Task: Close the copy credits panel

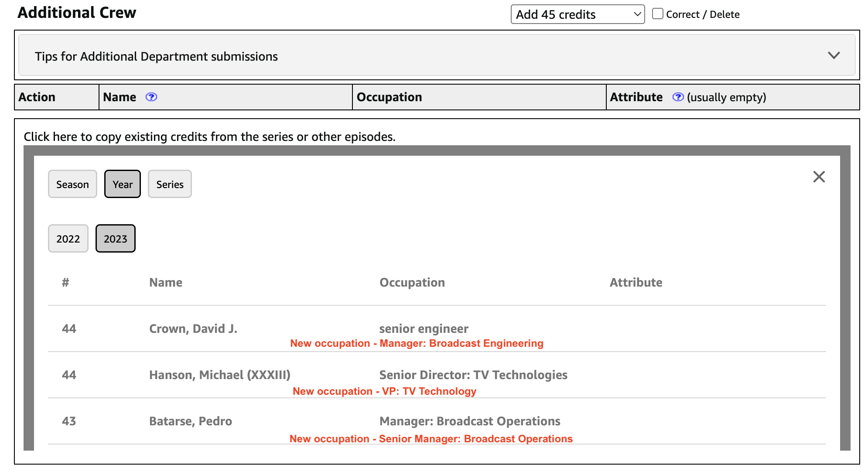Action: click(819, 177)
